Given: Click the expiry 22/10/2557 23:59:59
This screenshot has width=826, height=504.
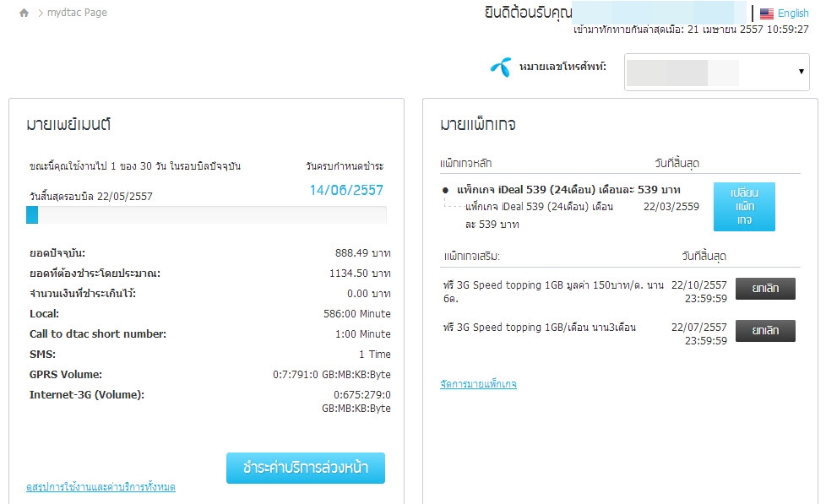Looking at the screenshot, I should (x=699, y=292).
